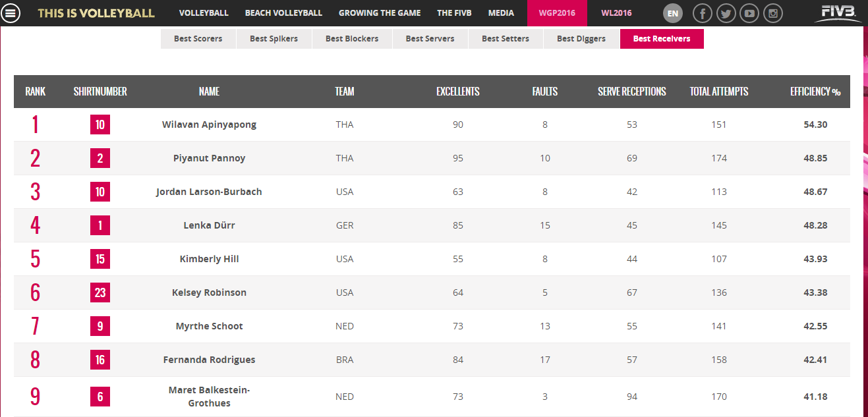Open the Beach Volleyball menu
The height and width of the screenshot is (417, 868).
click(283, 13)
